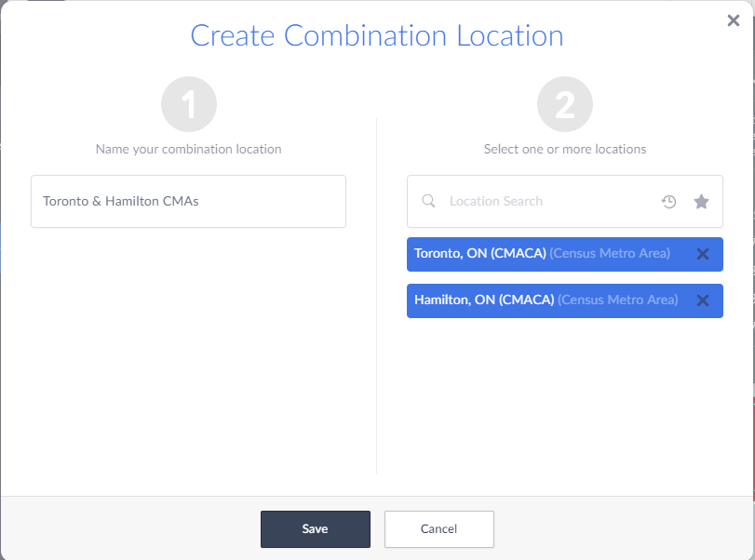This screenshot has height=560, width=755.
Task: Remove Toronto, ON (CMACA) from the selection
Action: [x=703, y=254]
